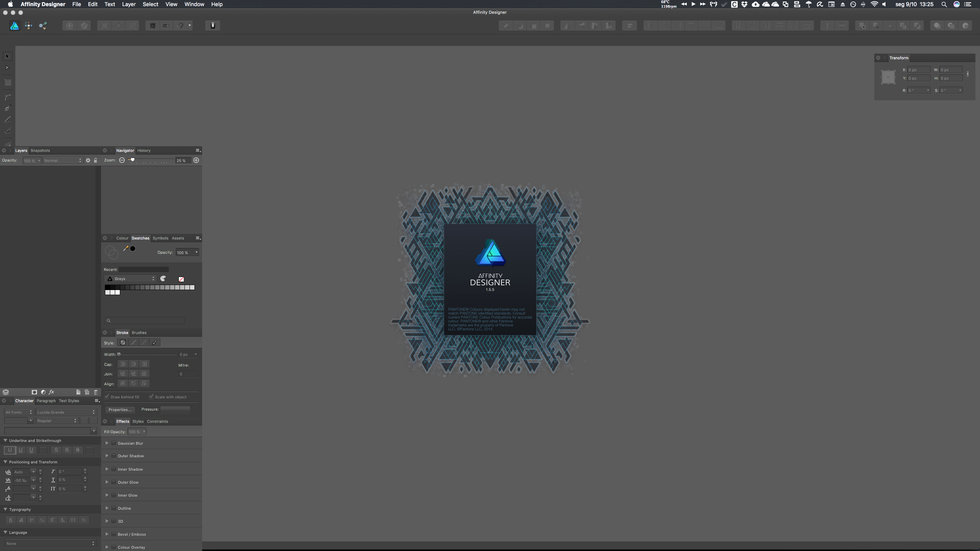
Task: Switch to the Export Persona icon
Action: click(43, 26)
